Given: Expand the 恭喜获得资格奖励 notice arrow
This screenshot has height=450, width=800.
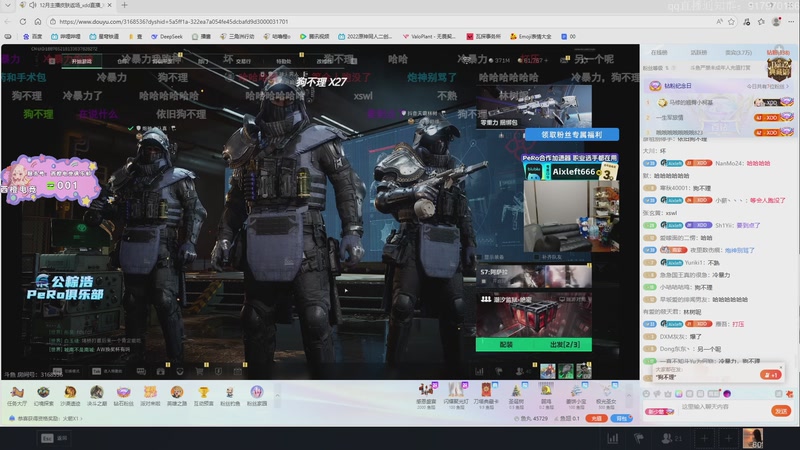Looking at the screenshot, I should [81, 418].
